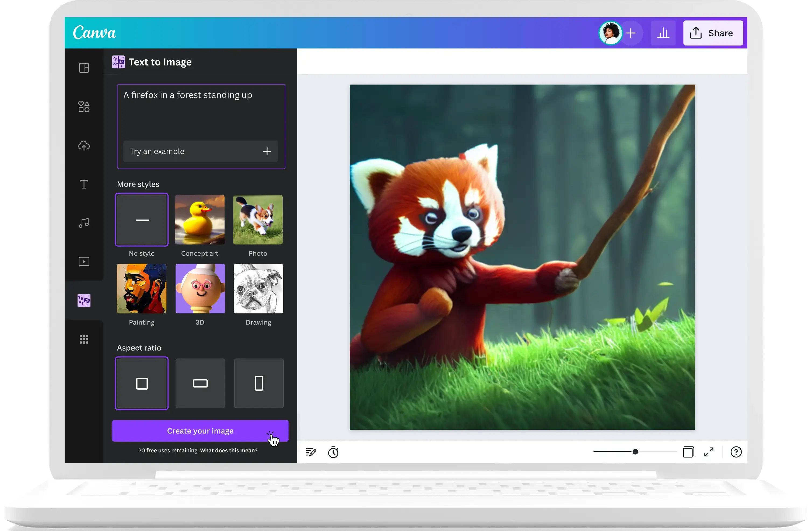
Task: Click the generated red panda image
Action: [x=522, y=257]
